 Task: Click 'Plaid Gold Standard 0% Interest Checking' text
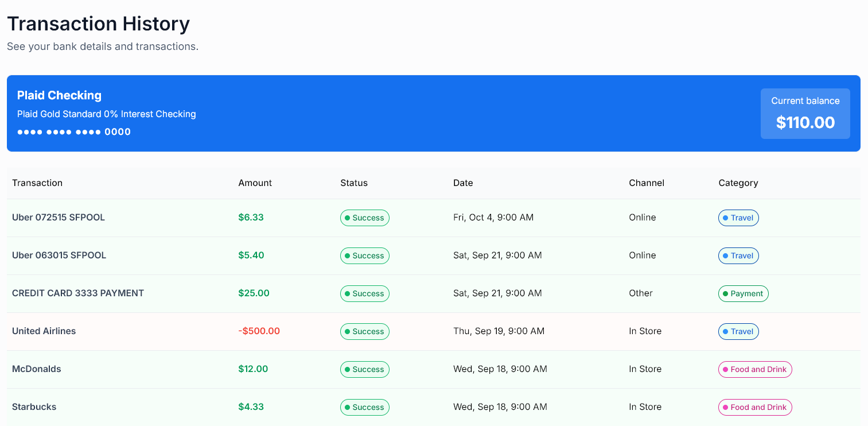click(x=107, y=114)
